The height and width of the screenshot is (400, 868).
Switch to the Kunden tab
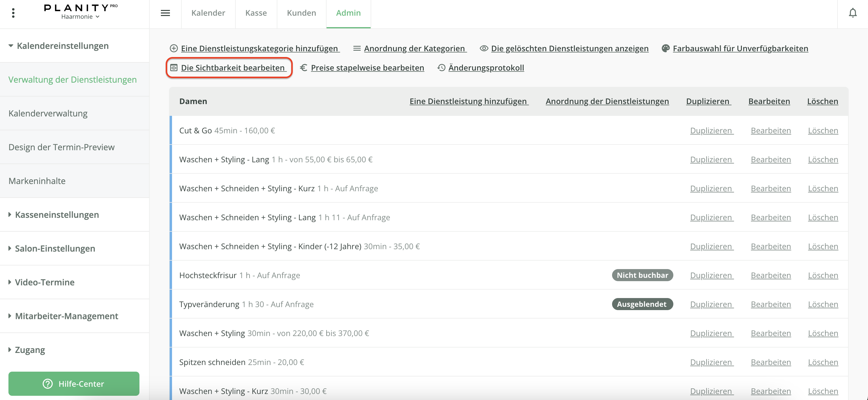[301, 13]
